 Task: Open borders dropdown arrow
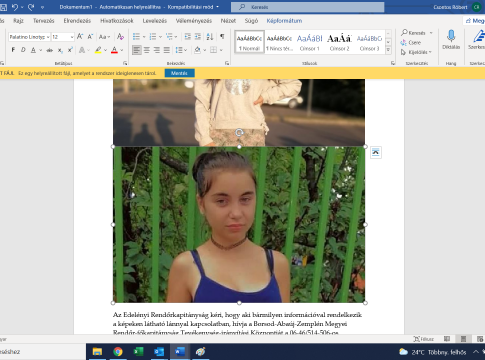click(221, 50)
